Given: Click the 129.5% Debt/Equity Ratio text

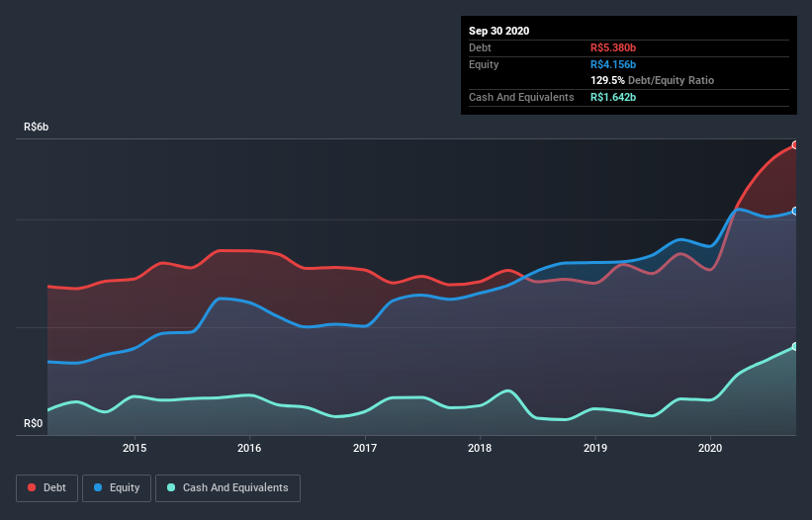Looking at the screenshot, I should (x=652, y=81).
